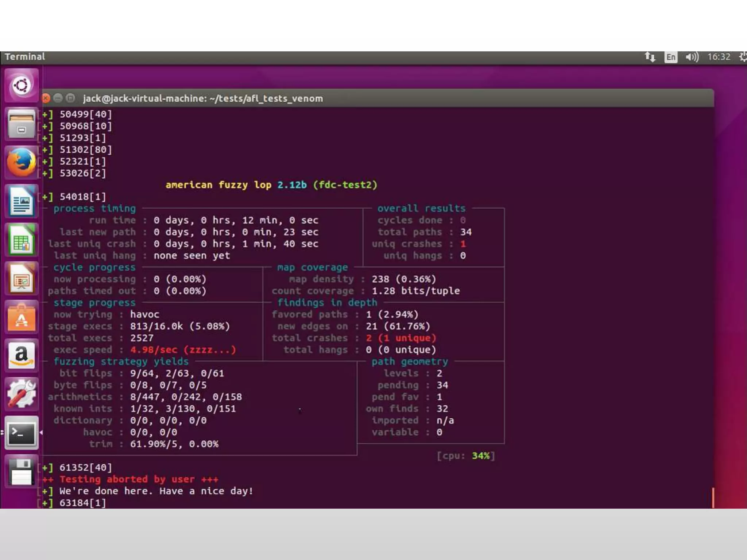Open Ubuntu Software Center icon

pyautogui.click(x=21, y=318)
